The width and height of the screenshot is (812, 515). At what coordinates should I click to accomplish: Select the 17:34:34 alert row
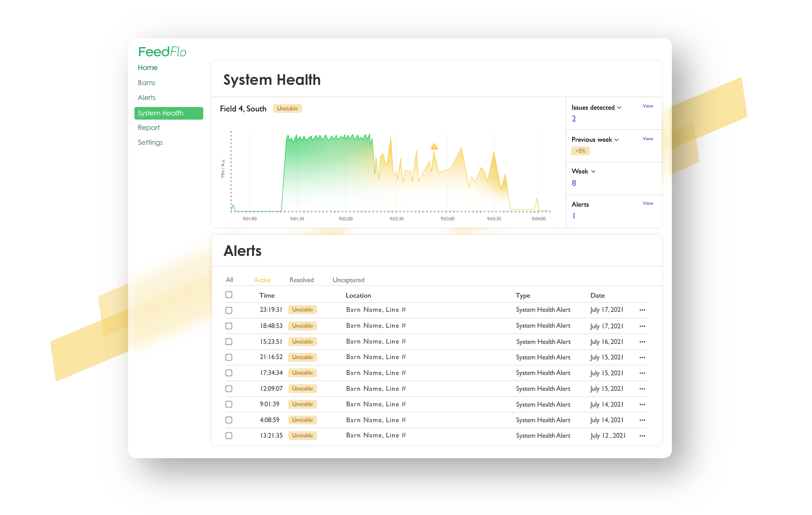tap(229, 373)
